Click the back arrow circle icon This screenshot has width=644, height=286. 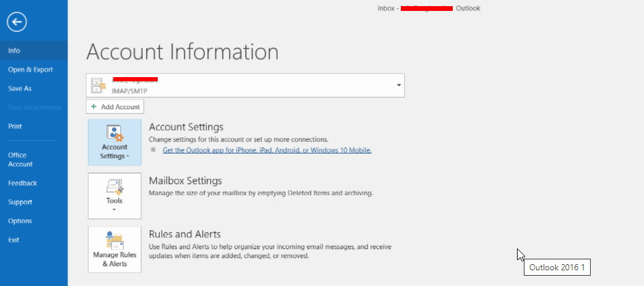coord(16,23)
